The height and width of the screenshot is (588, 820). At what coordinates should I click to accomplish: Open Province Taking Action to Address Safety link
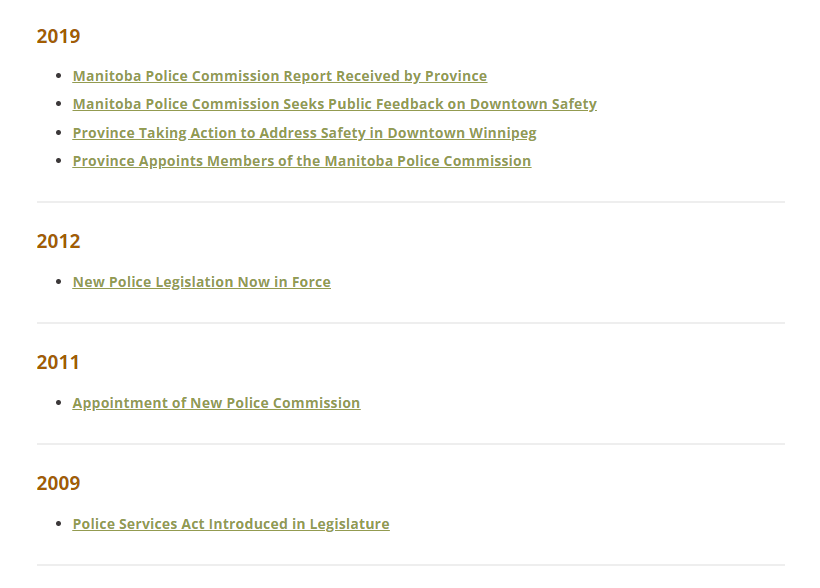pos(304,133)
